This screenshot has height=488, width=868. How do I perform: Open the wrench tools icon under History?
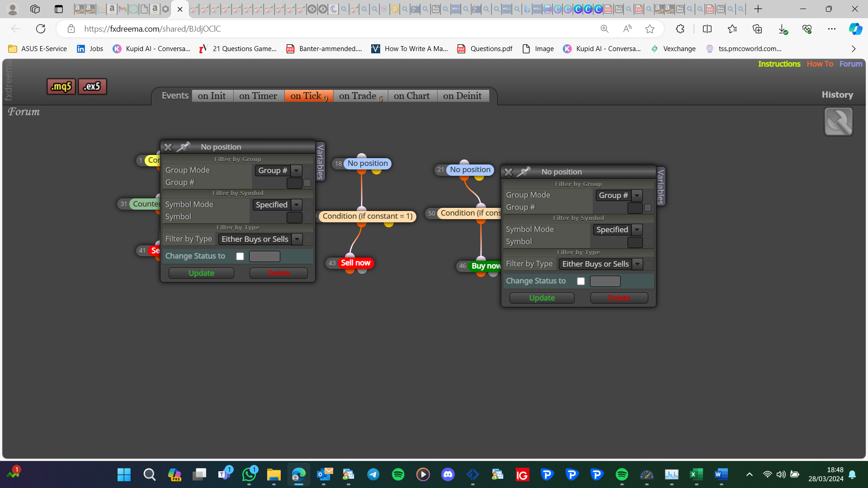pyautogui.click(x=839, y=122)
